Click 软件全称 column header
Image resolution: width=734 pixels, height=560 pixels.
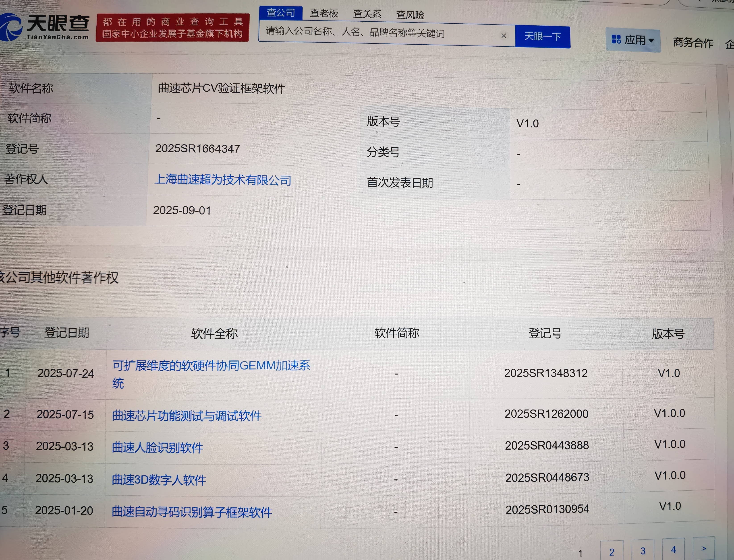click(x=214, y=333)
